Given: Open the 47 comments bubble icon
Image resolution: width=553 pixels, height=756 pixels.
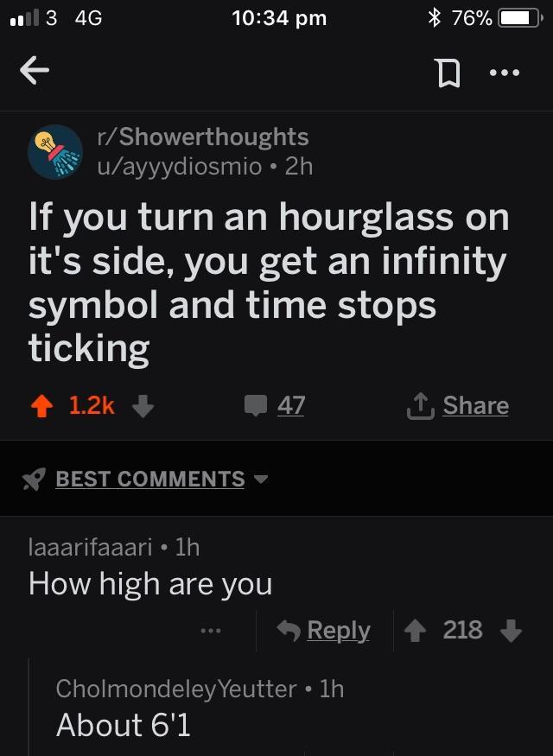Looking at the screenshot, I should [256, 405].
